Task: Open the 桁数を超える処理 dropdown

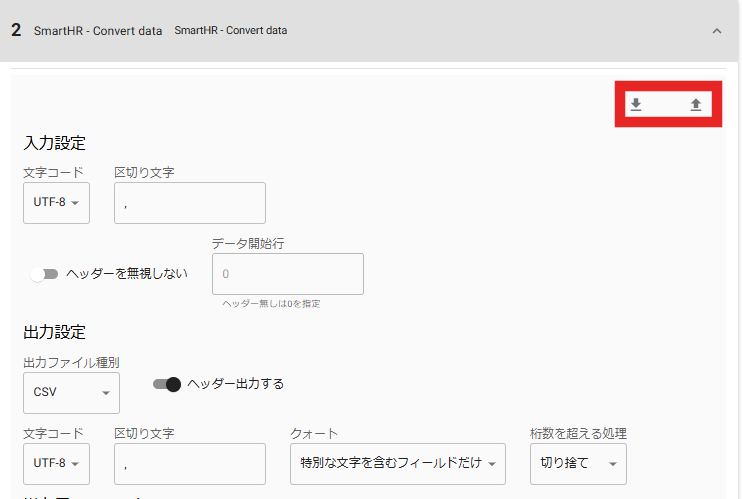Action: 578,463
